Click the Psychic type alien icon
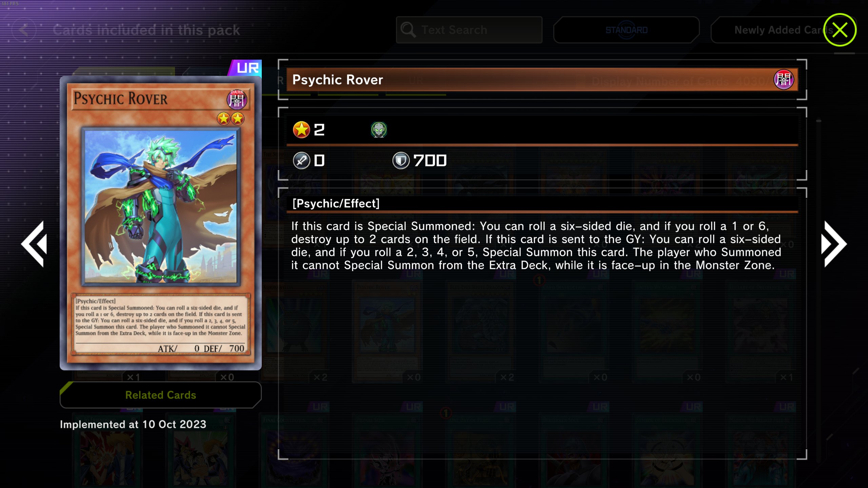This screenshot has height=488, width=868. pos(379,130)
